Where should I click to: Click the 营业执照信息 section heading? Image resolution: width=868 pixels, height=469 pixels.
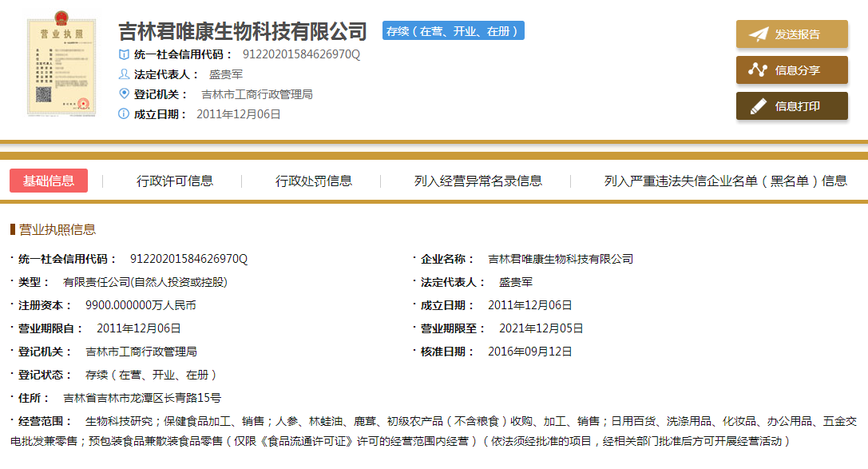57,230
